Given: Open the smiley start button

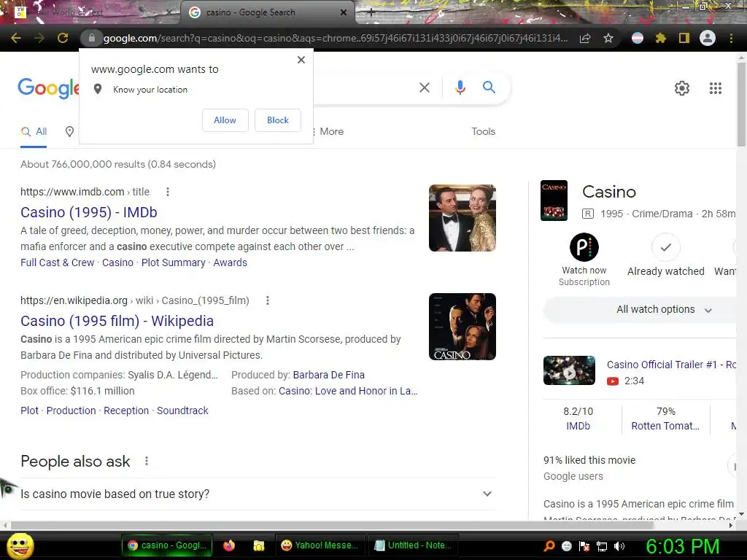Looking at the screenshot, I should coord(20,545).
